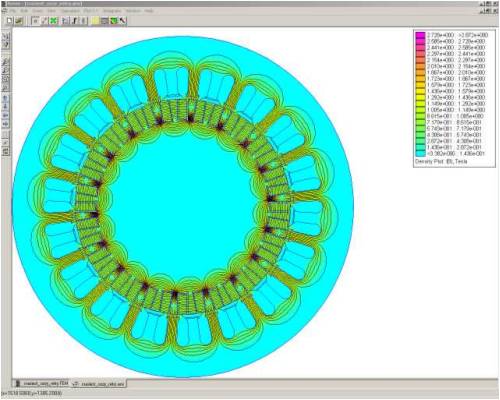500x400 pixels.
Task: Open the Help menu
Action: pos(149,11)
